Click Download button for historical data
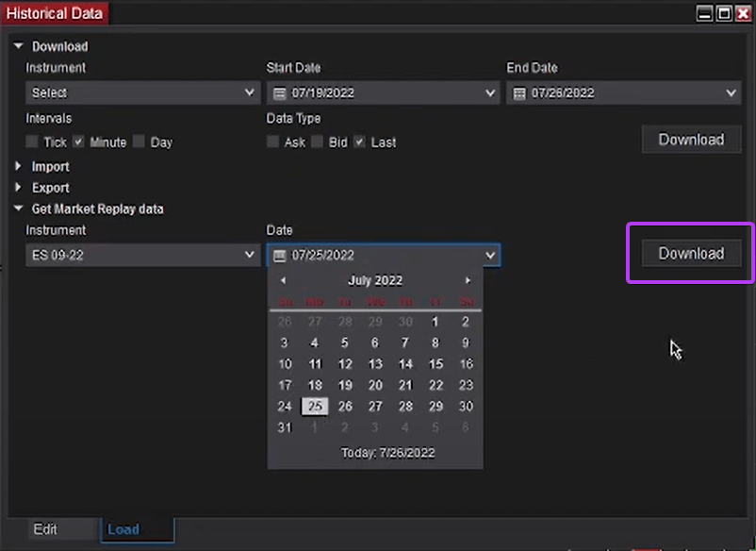 pos(691,140)
